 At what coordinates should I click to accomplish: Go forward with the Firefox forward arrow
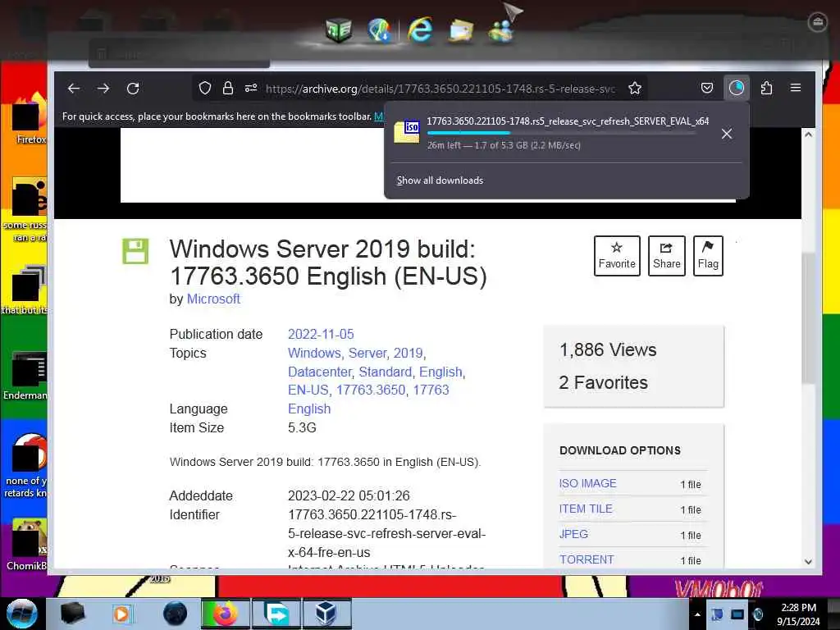[103, 89]
